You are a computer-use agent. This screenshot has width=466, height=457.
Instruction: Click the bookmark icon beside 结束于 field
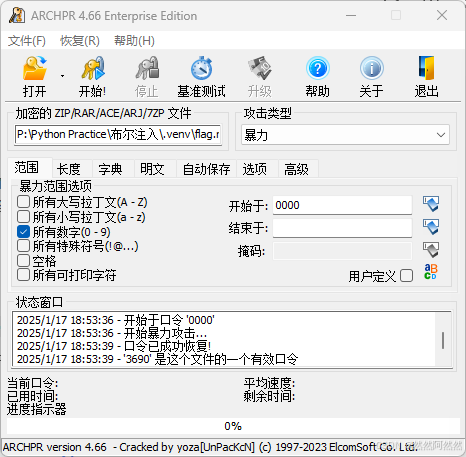point(431,227)
